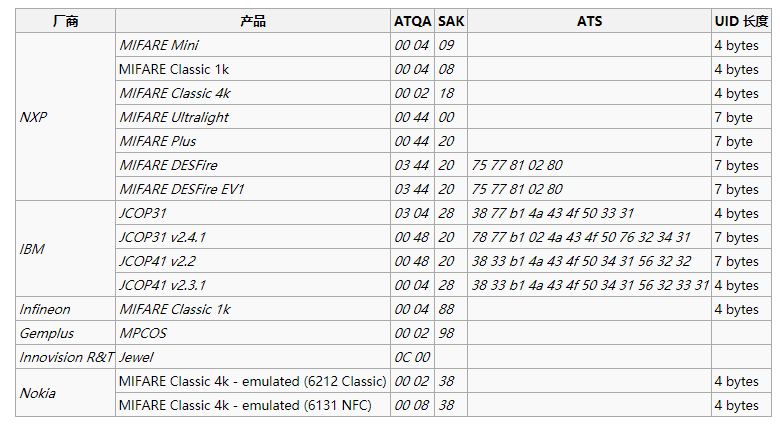Click the MIFARE Plus product cell
Screen dimensions: 780x427
158,141
